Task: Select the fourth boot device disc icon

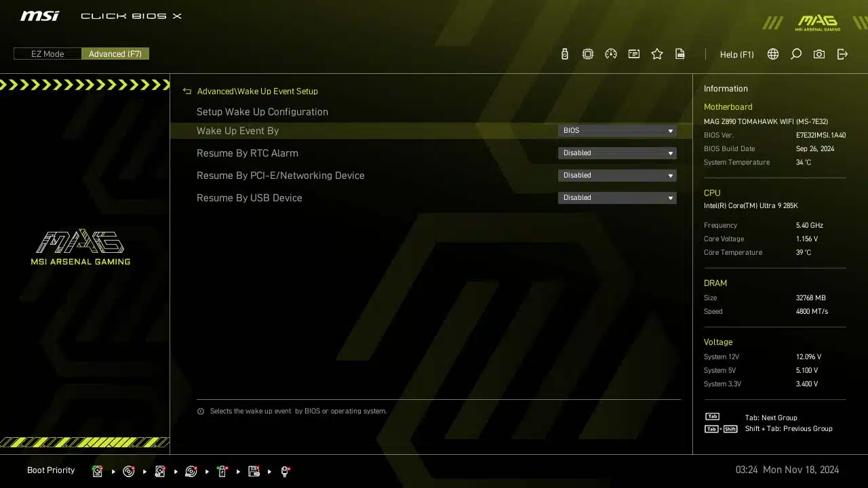Action: pyautogui.click(x=191, y=471)
